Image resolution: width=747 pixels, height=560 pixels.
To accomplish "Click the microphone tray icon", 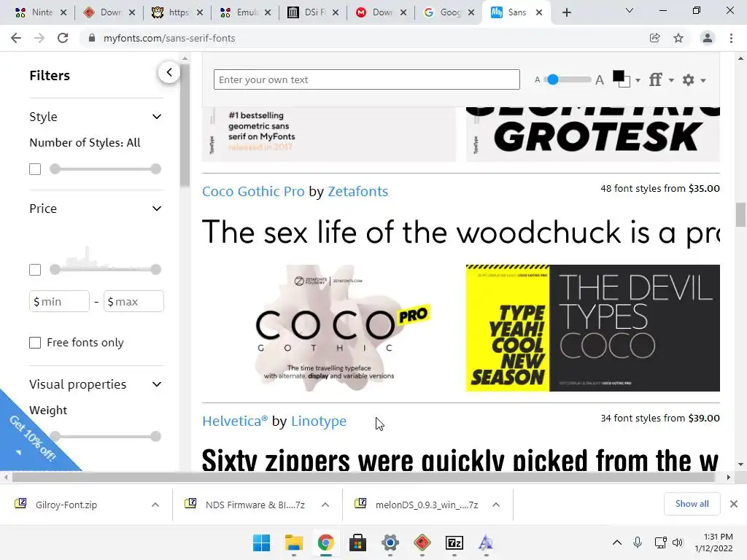I will 638,542.
